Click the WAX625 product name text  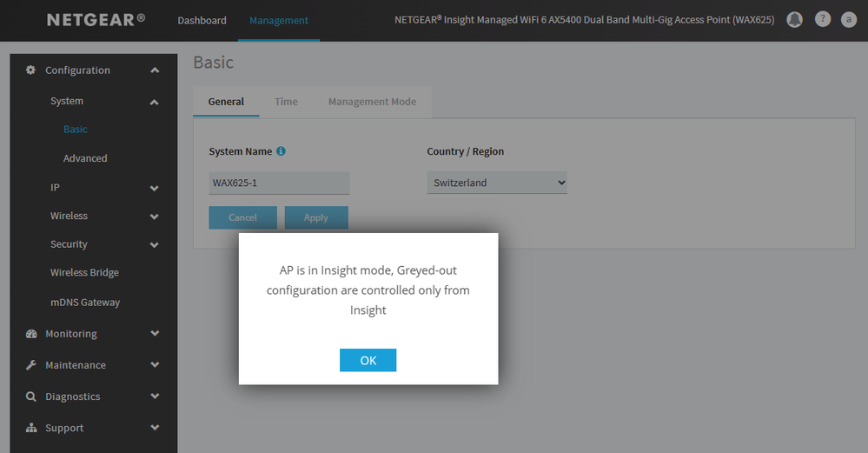[585, 20]
